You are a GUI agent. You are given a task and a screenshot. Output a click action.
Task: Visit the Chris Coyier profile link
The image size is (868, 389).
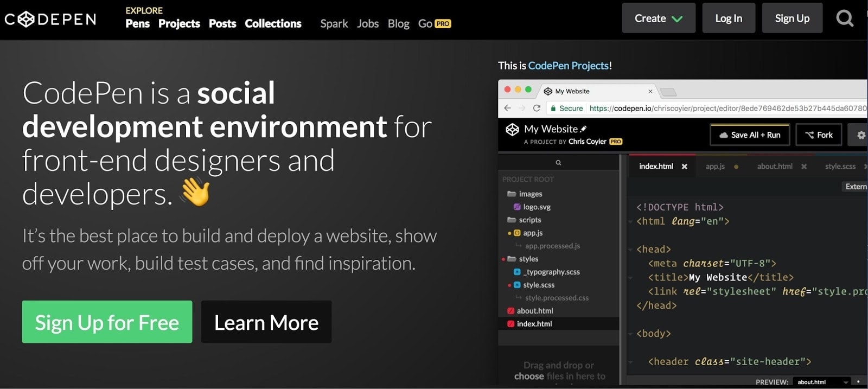point(587,142)
